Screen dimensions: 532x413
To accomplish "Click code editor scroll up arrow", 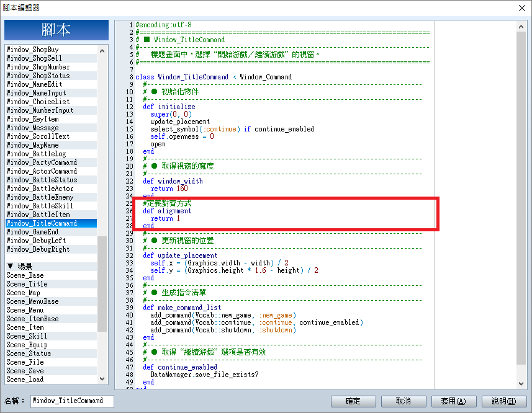I will pos(521,27).
